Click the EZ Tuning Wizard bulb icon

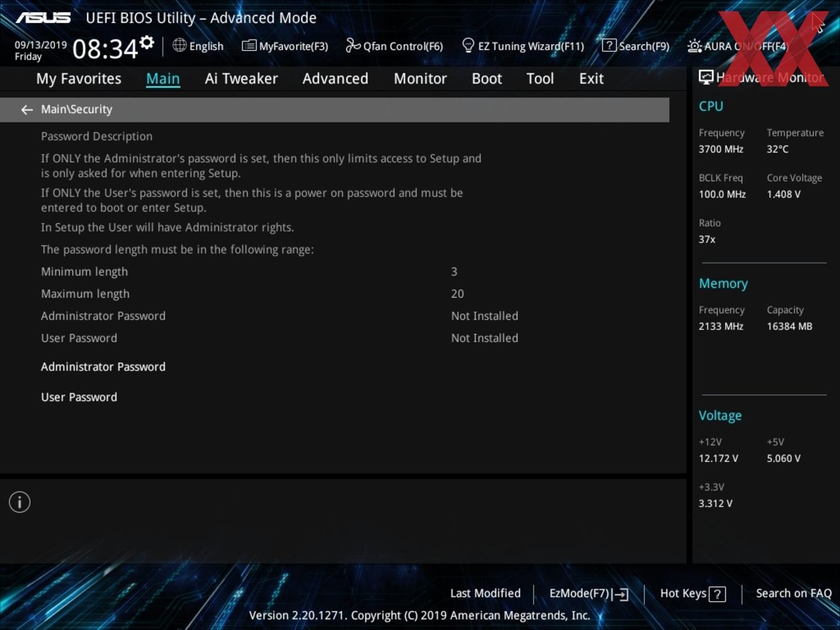click(468, 45)
